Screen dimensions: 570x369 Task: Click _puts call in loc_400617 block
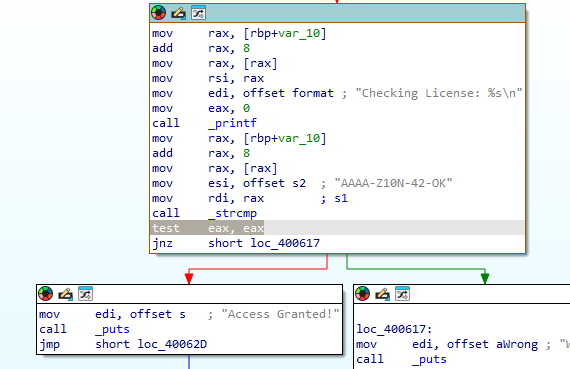[429, 359]
